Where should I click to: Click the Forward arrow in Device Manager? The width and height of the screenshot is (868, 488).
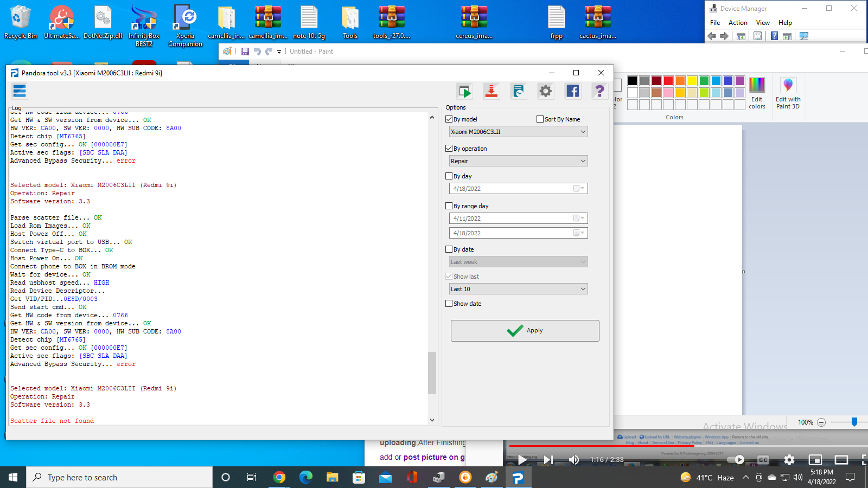(x=724, y=36)
